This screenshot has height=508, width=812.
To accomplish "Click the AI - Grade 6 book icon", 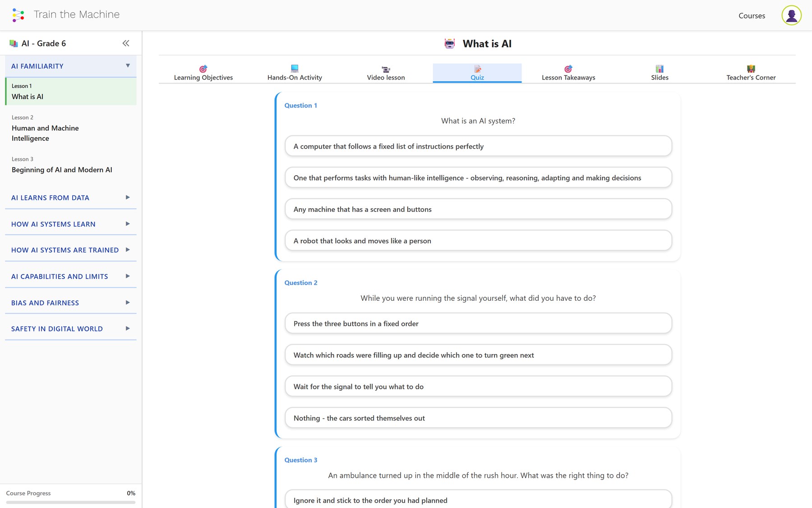I will pyautogui.click(x=14, y=43).
